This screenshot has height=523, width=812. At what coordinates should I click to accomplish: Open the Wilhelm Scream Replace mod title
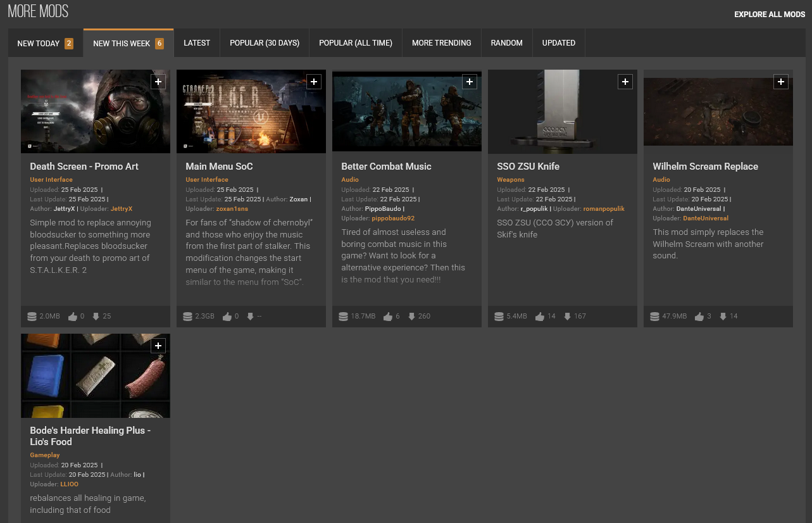[x=705, y=167]
